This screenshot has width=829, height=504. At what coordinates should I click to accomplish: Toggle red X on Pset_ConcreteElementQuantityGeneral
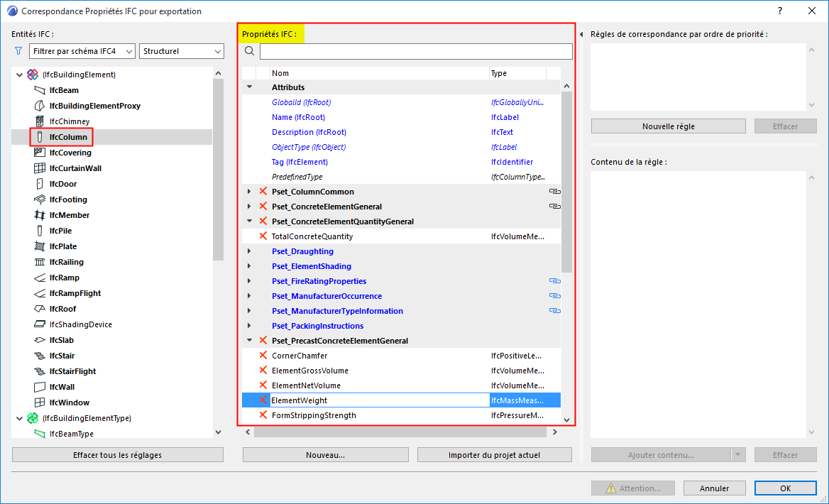[x=263, y=221]
